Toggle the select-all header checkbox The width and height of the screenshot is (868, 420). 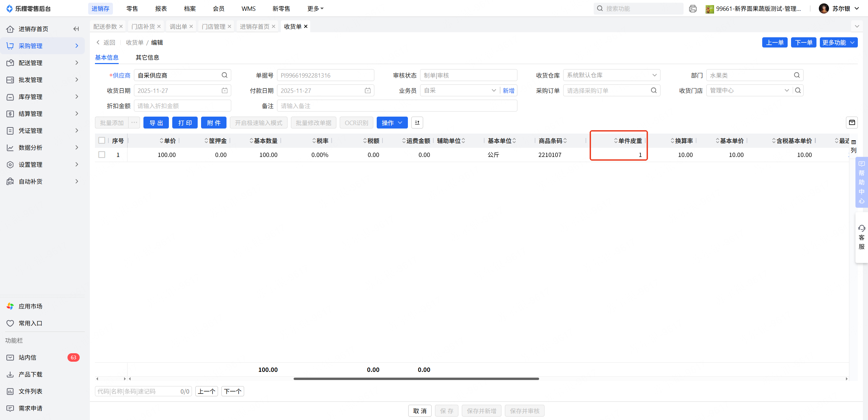coord(102,140)
